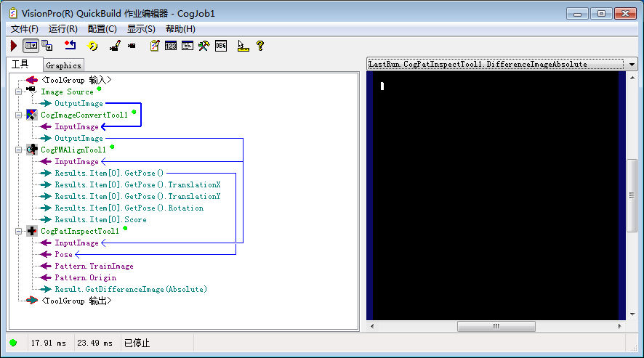Open help with the yellow question mark

[260, 46]
